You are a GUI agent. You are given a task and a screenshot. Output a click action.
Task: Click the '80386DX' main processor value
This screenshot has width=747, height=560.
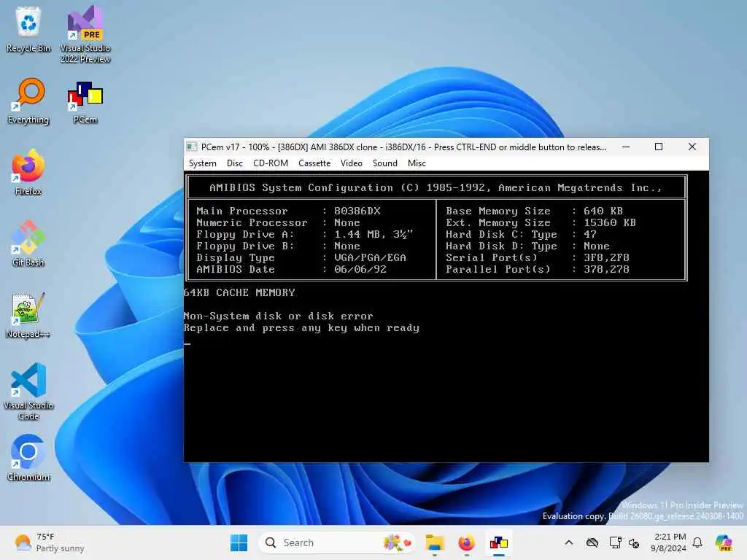(357, 211)
